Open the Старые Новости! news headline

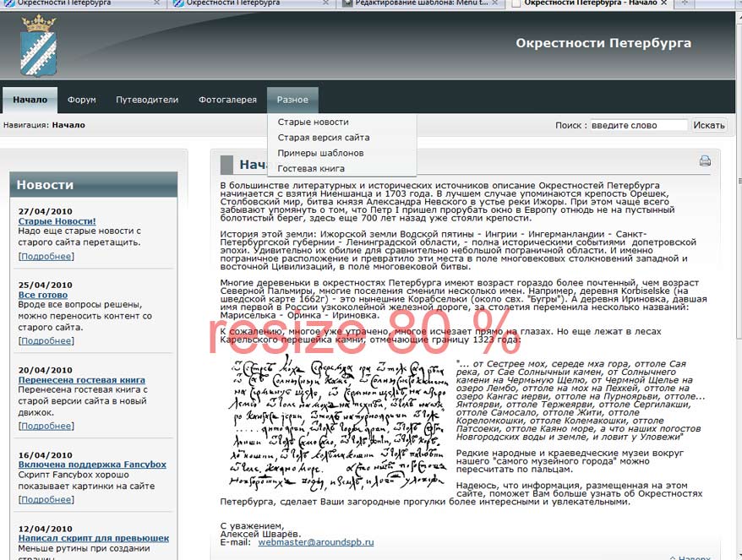click(x=57, y=221)
